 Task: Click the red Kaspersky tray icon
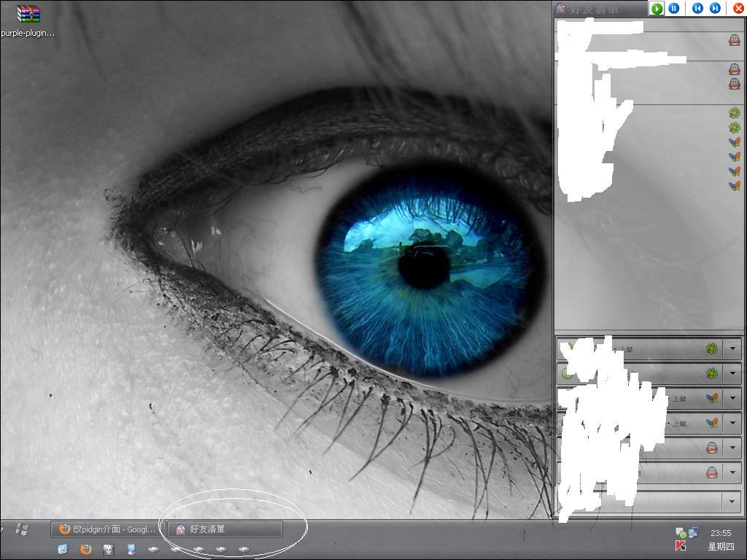pyautogui.click(x=681, y=546)
